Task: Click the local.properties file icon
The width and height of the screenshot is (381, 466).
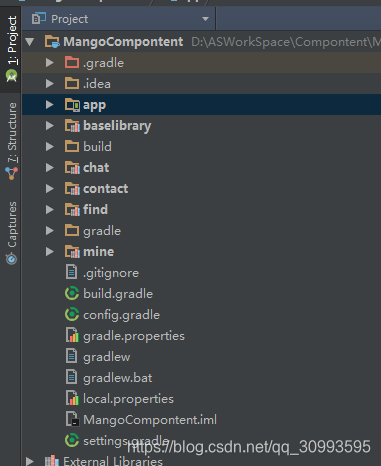Action: tap(72, 398)
